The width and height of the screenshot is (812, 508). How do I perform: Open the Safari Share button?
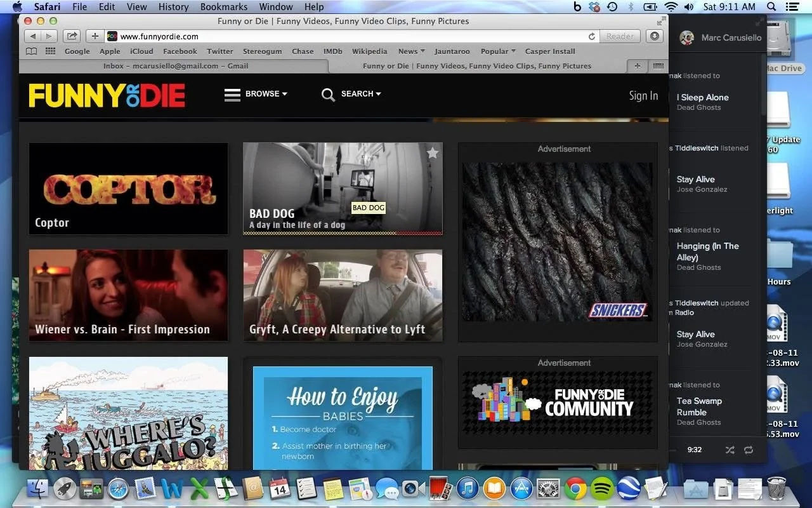tap(72, 36)
